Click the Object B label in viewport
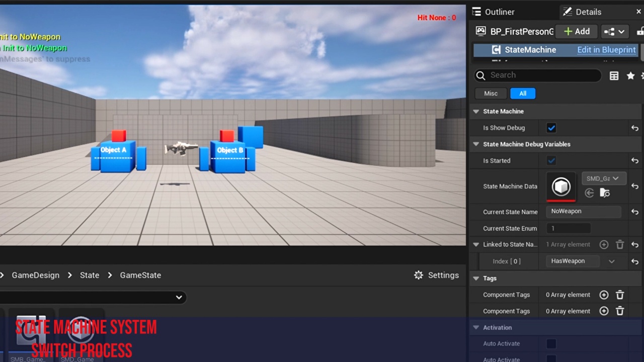Image resolution: width=644 pixels, height=362 pixels. click(230, 150)
